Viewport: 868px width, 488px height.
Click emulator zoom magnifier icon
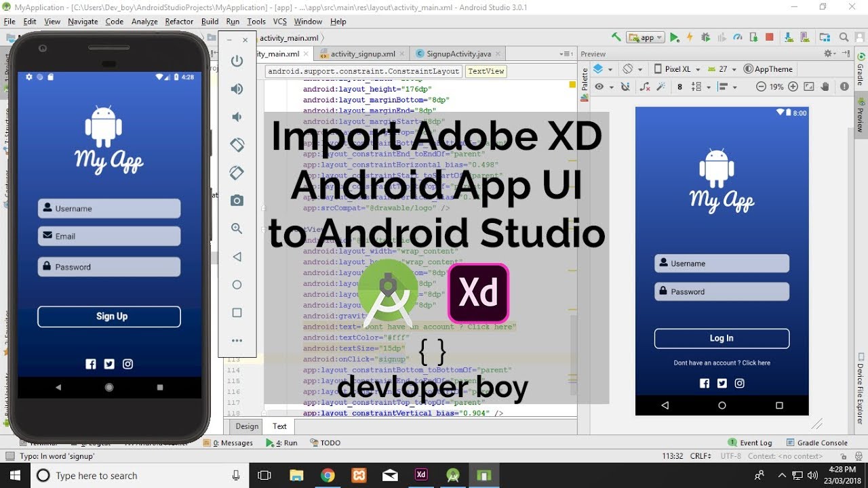pyautogui.click(x=237, y=228)
